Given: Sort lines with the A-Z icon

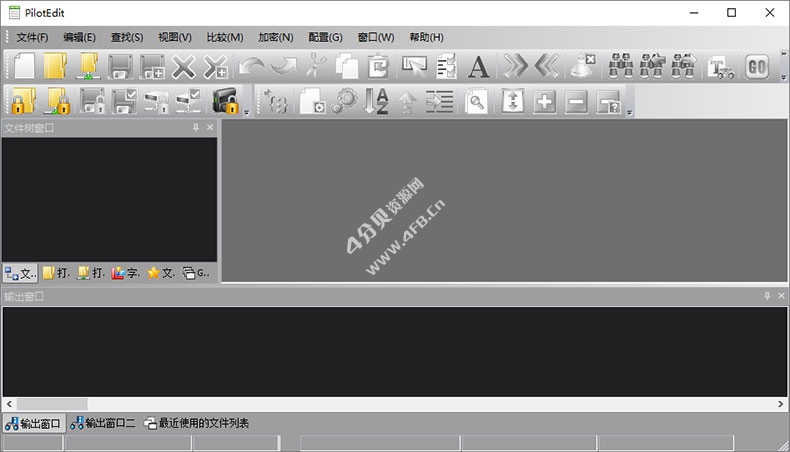Looking at the screenshot, I should click(376, 101).
